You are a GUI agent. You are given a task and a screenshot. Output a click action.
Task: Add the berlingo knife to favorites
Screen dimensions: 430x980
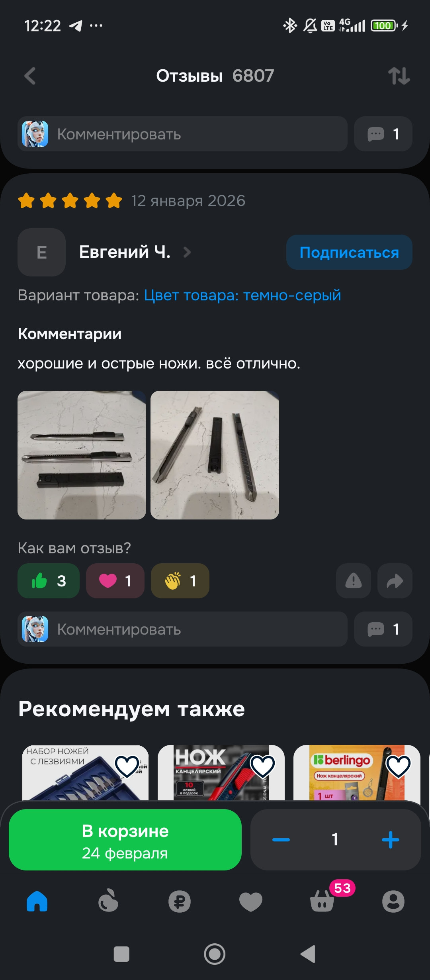point(399,766)
